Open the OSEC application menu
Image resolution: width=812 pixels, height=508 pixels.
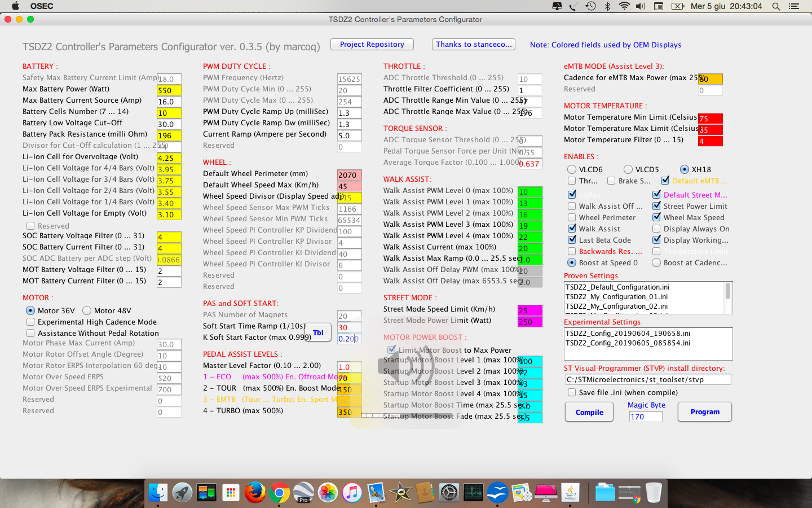tap(42, 6)
